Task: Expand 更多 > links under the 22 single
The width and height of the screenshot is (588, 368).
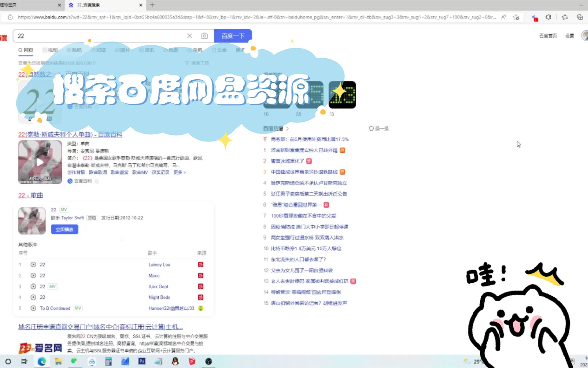Action: [x=180, y=172]
